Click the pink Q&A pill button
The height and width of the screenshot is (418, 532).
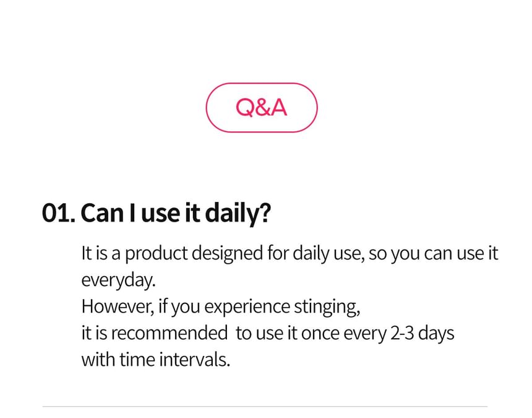pos(262,108)
